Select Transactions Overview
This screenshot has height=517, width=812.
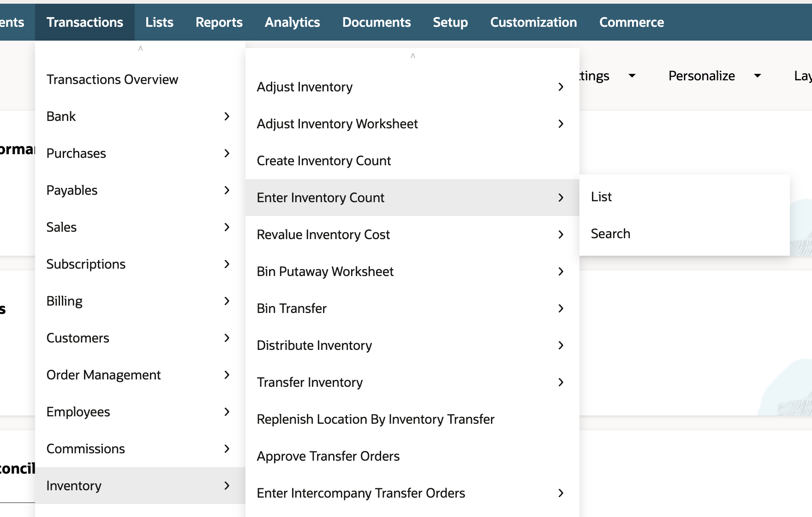click(x=140, y=79)
